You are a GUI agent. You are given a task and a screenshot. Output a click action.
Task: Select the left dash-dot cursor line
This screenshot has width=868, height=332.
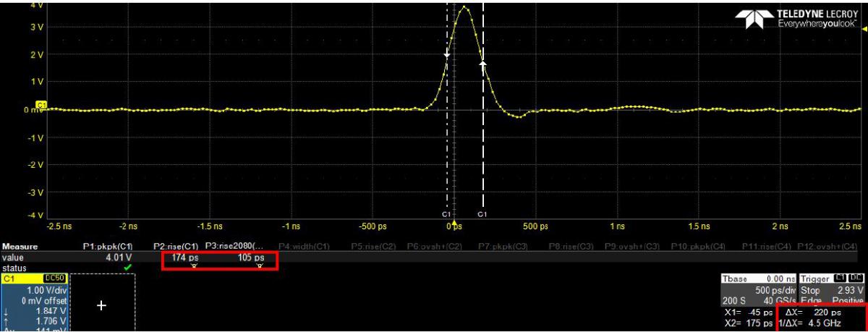(x=447, y=145)
